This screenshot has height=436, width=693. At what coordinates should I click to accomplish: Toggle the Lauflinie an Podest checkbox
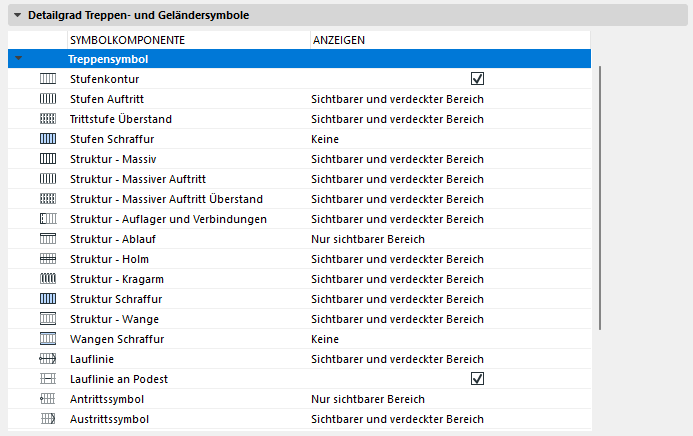tap(477, 379)
